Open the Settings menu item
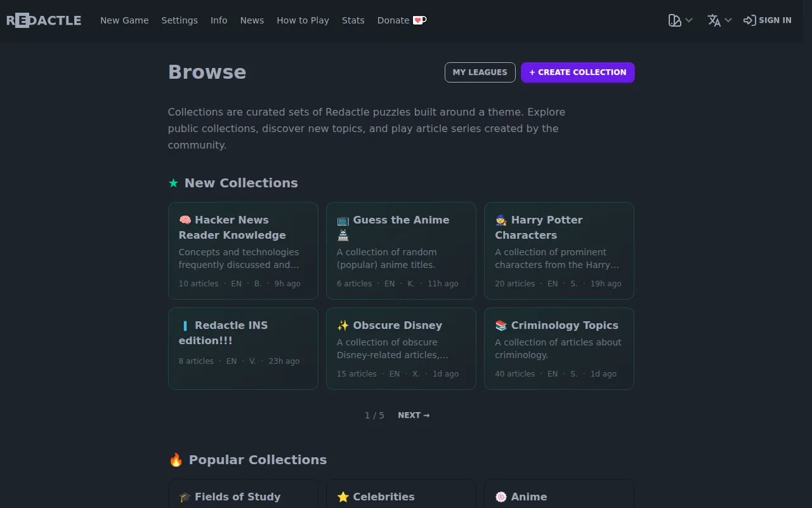Image resolution: width=812 pixels, height=508 pixels. pyautogui.click(x=180, y=20)
